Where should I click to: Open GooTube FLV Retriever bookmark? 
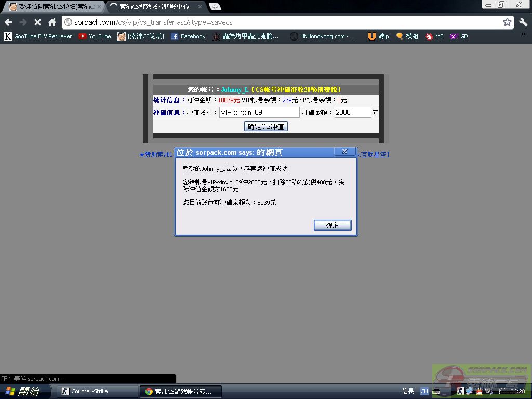[x=38, y=36]
